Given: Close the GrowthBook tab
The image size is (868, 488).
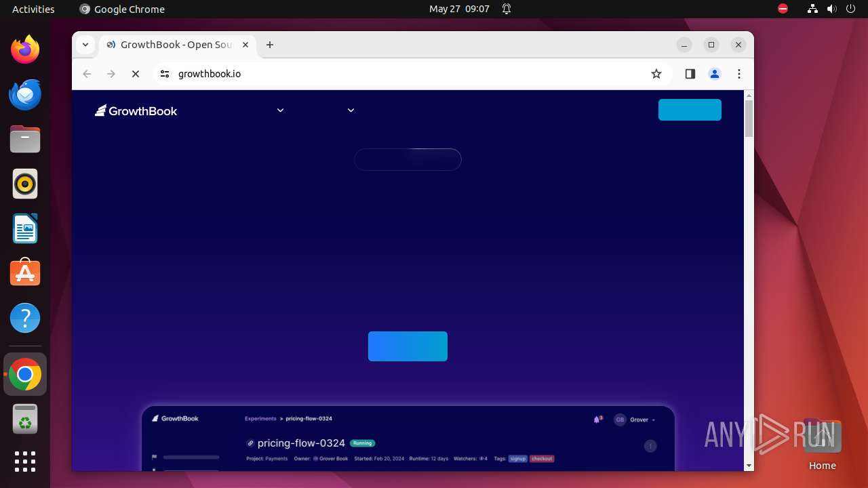Looking at the screenshot, I should coord(245,45).
